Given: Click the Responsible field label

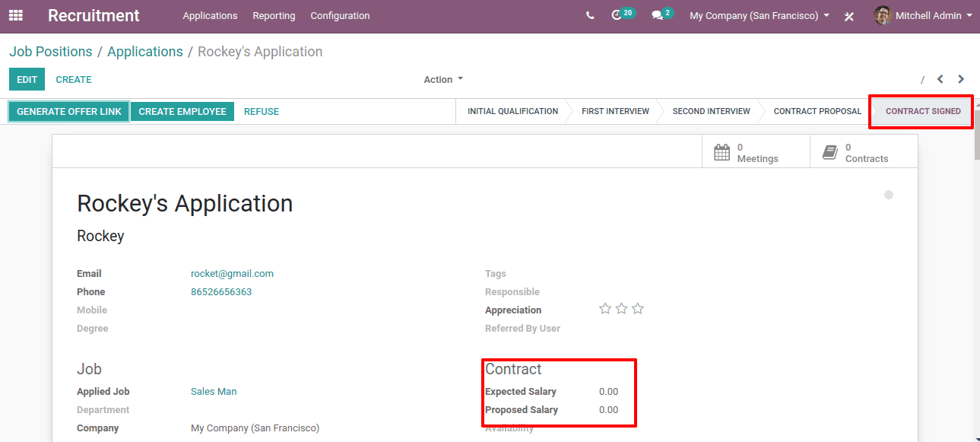Looking at the screenshot, I should [x=512, y=292].
